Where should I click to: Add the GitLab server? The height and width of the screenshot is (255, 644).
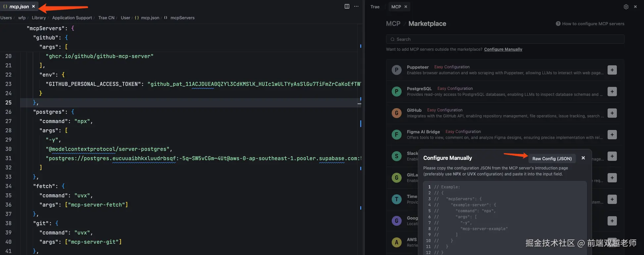[x=612, y=178]
